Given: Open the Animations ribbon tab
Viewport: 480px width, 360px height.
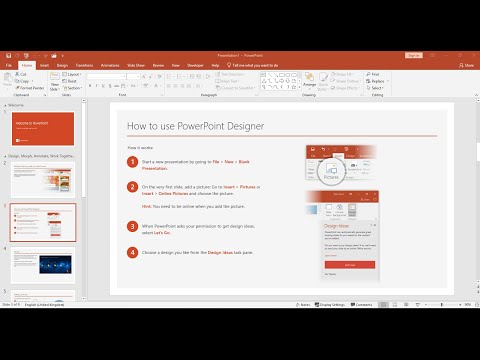Looking at the screenshot, I should tap(110, 65).
